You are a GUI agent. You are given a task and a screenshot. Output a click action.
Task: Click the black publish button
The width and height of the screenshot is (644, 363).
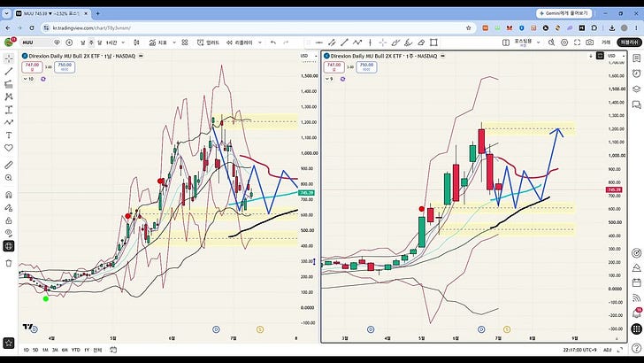point(629,42)
